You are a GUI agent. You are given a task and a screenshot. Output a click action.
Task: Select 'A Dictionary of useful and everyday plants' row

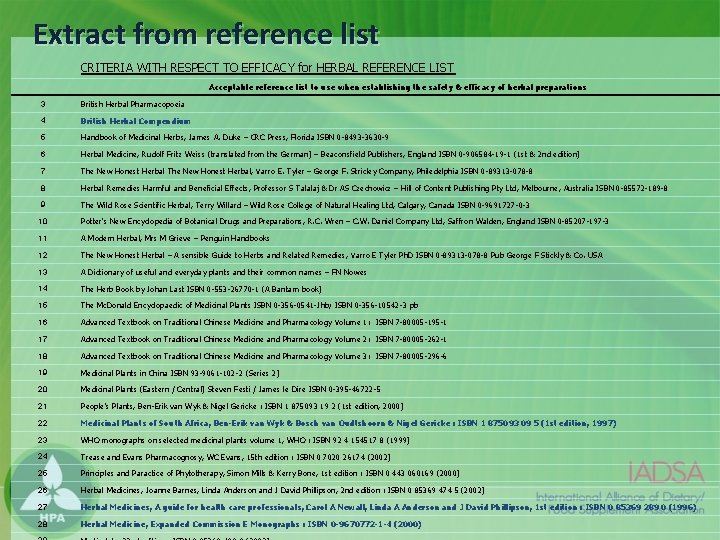coord(223,272)
